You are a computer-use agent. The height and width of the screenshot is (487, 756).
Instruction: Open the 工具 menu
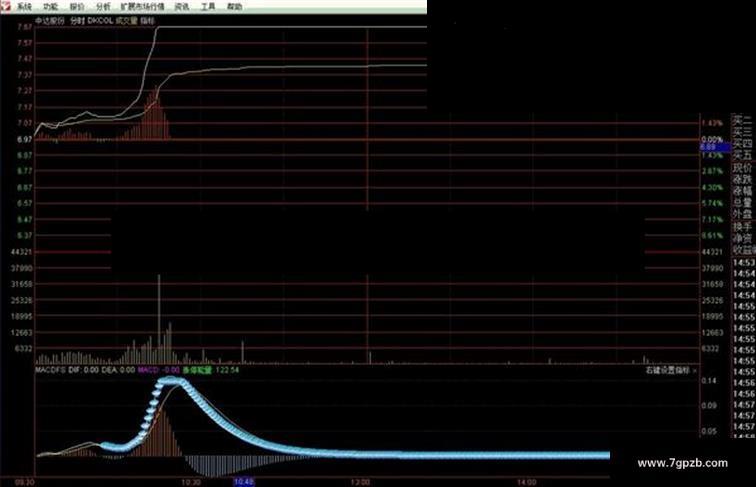[x=208, y=7]
